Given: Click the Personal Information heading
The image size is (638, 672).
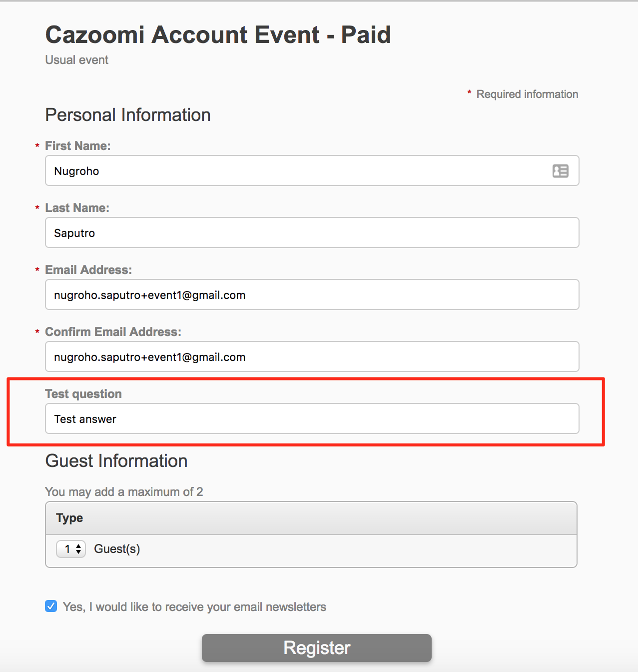Looking at the screenshot, I should [x=128, y=115].
